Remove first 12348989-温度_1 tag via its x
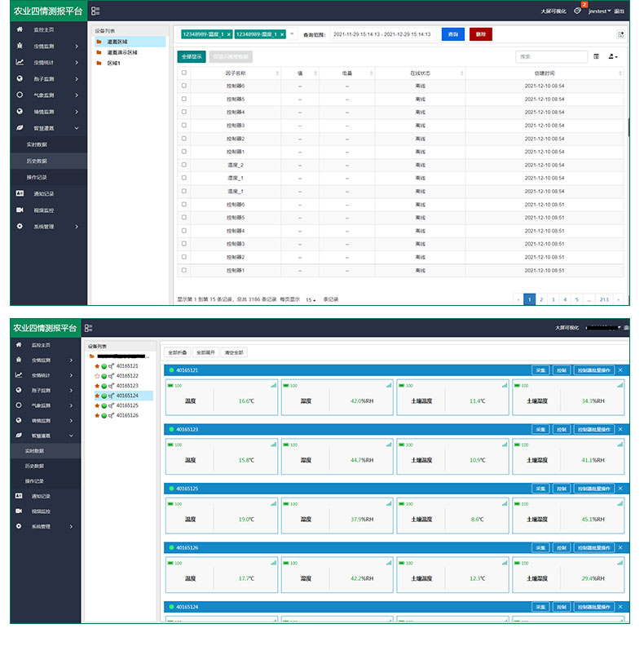Image resolution: width=644 pixels, height=646 pixels. click(x=228, y=34)
